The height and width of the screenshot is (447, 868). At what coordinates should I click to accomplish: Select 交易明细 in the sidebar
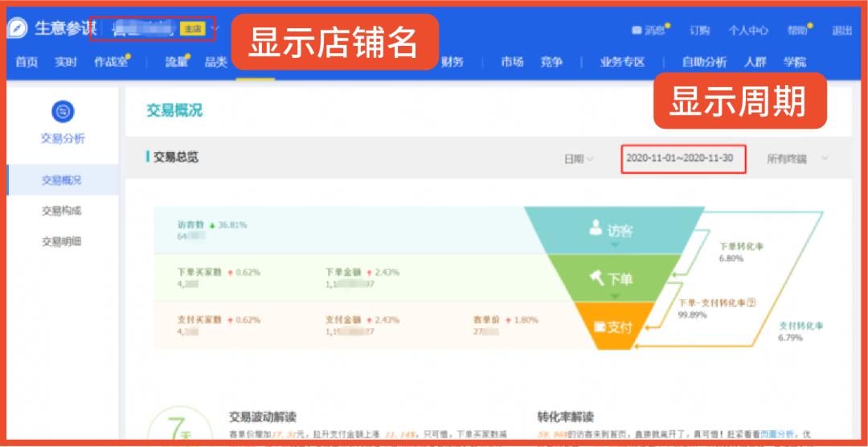click(62, 241)
